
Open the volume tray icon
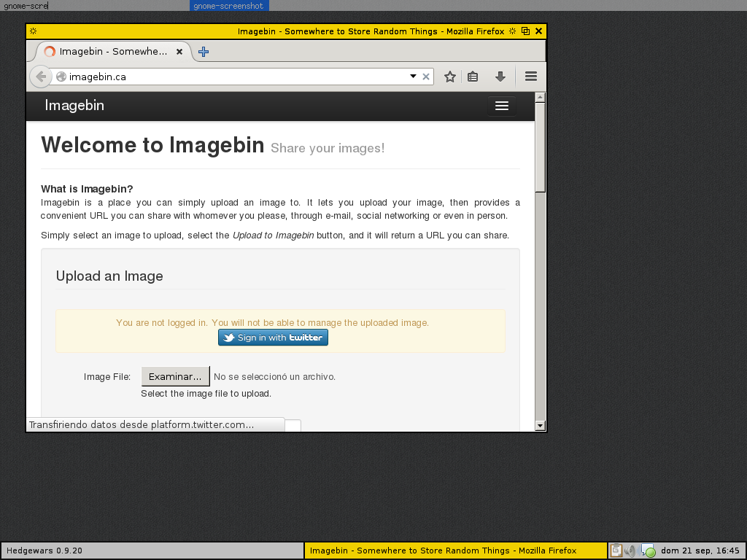click(630, 551)
